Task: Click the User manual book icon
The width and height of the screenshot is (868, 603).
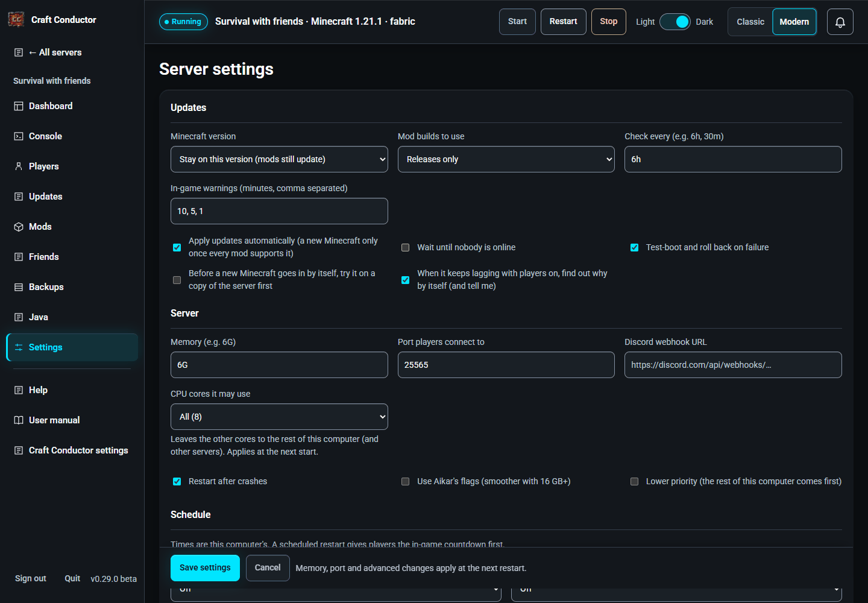Action: [x=19, y=420]
